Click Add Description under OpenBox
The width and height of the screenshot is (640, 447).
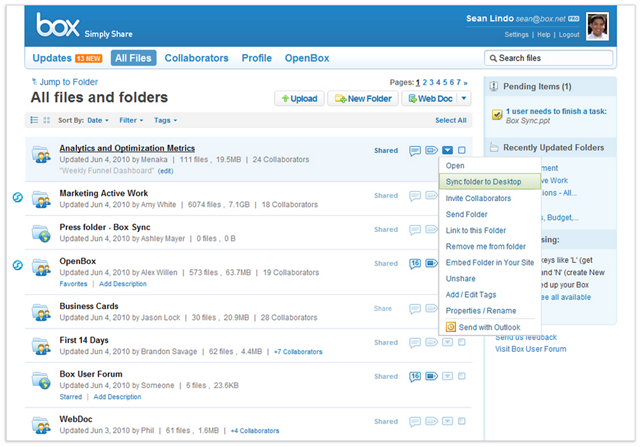click(123, 284)
